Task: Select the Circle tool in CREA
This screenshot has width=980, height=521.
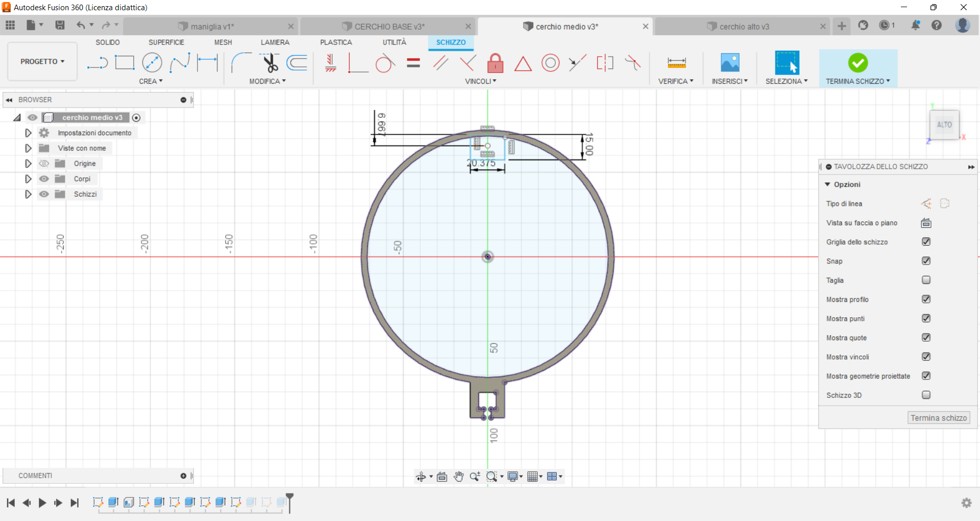Action: (152, 62)
